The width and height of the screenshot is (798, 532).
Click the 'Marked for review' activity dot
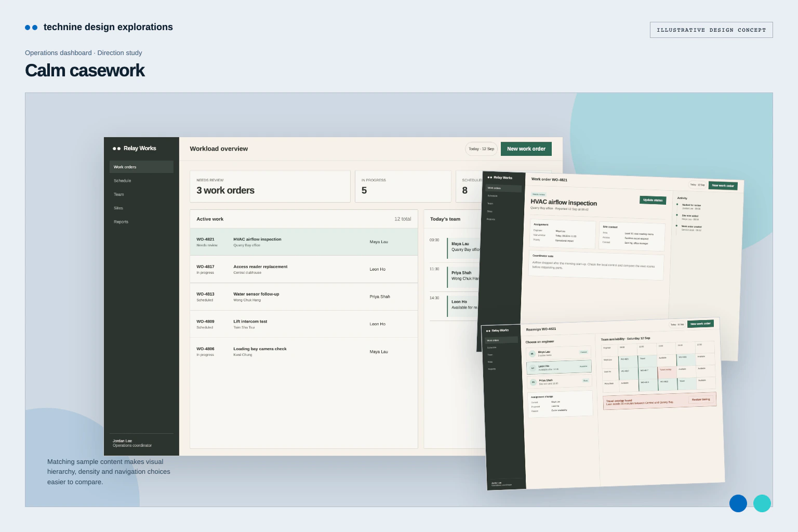(677, 204)
